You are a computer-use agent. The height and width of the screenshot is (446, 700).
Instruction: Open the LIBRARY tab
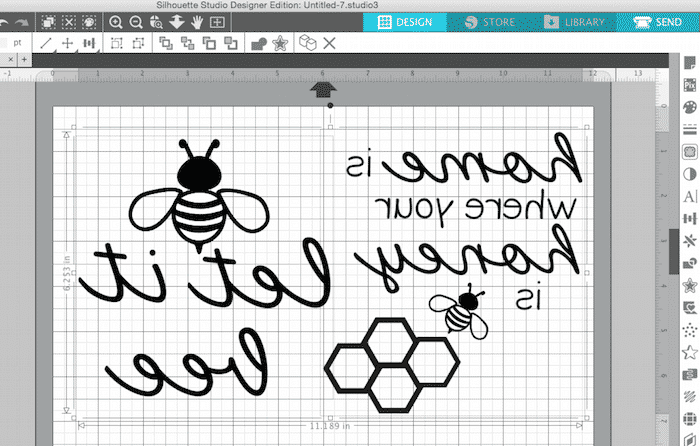pos(575,22)
